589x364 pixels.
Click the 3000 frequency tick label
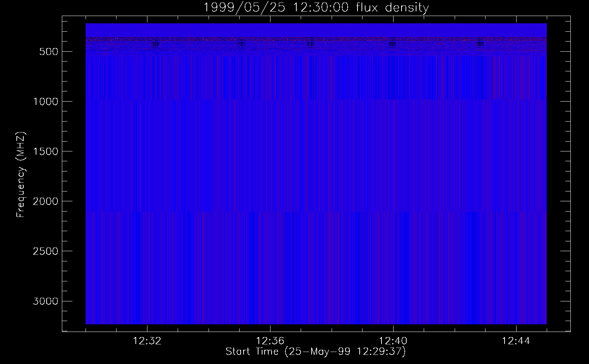point(46,301)
